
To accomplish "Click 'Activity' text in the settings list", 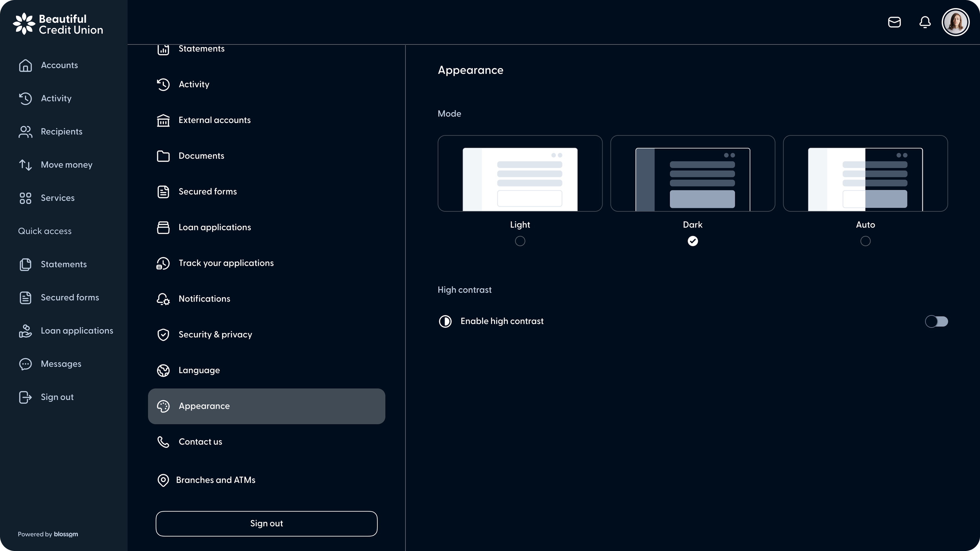I will [194, 85].
